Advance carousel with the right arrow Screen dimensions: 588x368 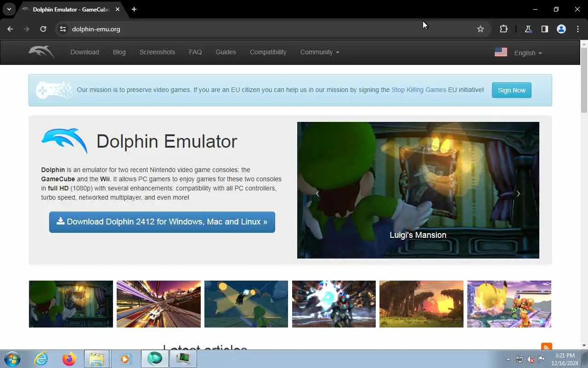(518, 194)
